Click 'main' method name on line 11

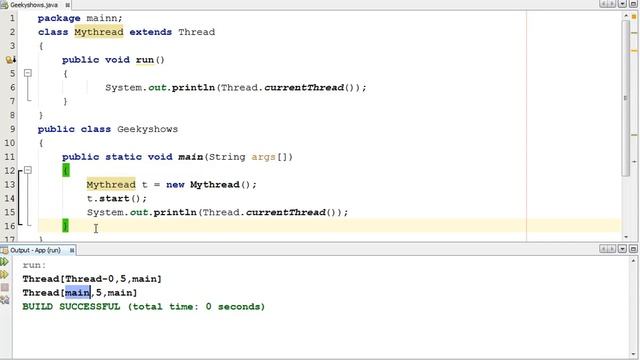point(191,157)
